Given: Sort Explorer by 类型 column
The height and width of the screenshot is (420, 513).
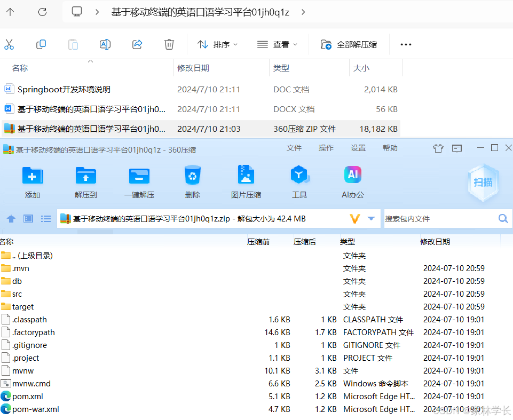Looking at the screenshot, I should 281,68.
